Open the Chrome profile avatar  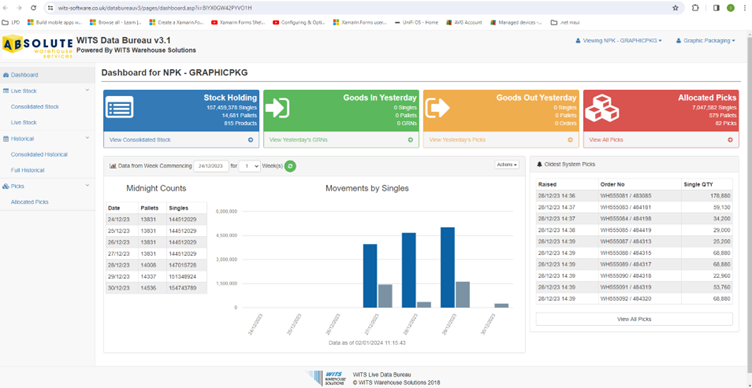730,8
